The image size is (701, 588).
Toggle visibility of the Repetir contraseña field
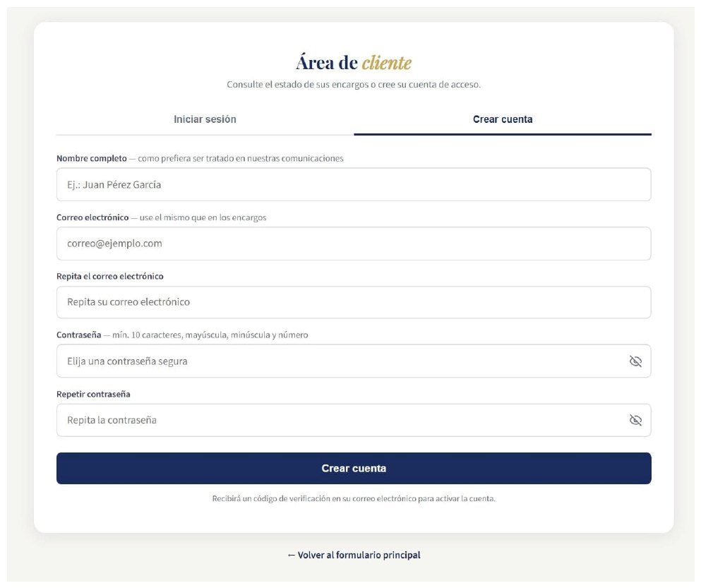[635, 420]
